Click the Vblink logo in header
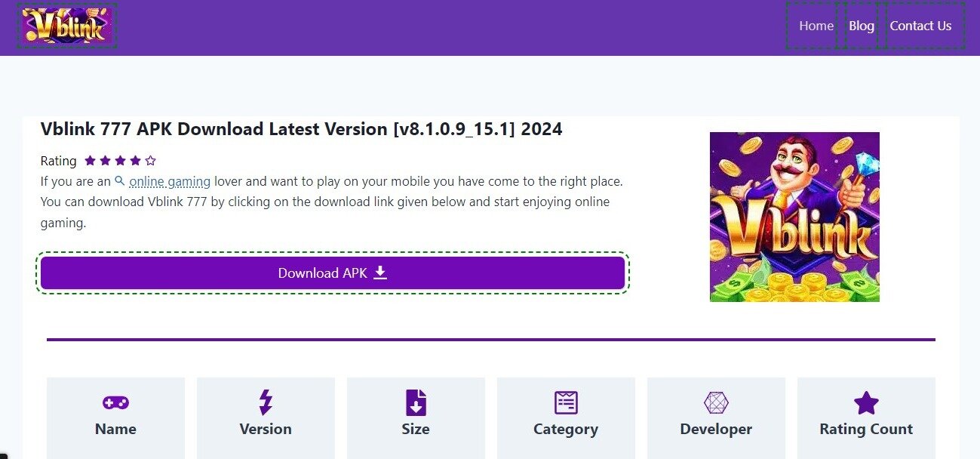The width and height of the screenshot is (980, 459). point(67,26)
